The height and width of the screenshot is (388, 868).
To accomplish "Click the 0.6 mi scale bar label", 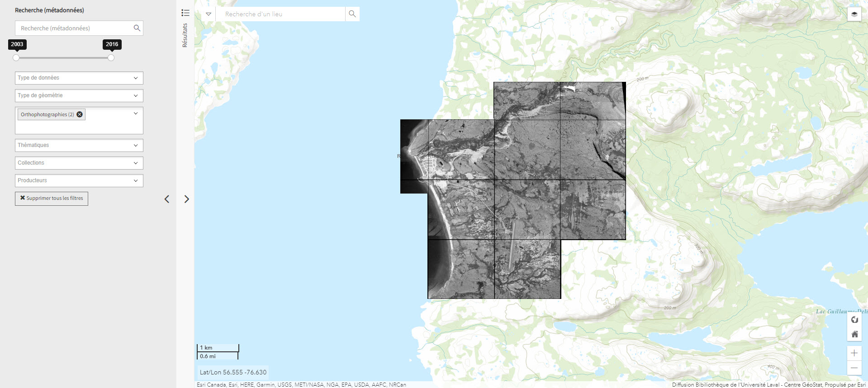I will coord(208,356).
